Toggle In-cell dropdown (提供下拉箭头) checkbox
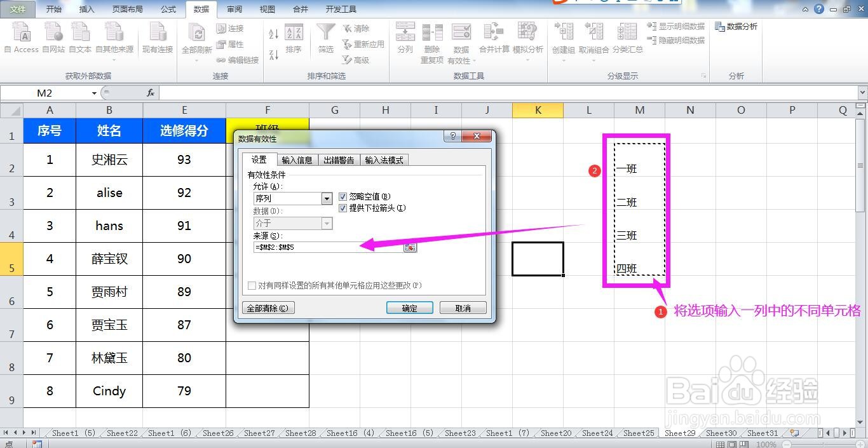 (343, 208)
